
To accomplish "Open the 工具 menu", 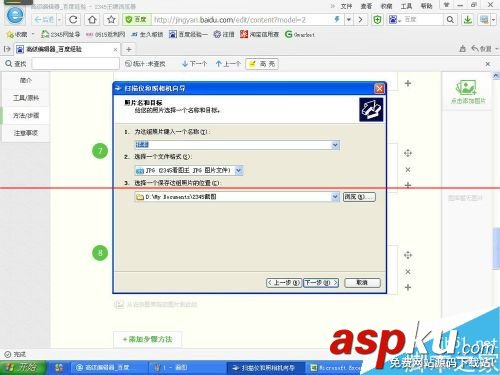I will pos(406,6).
